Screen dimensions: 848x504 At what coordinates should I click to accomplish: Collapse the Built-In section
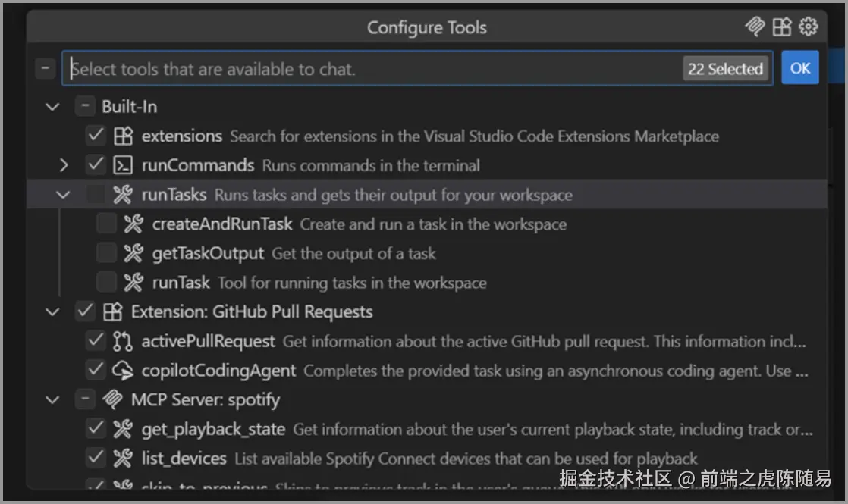(52, 107)
